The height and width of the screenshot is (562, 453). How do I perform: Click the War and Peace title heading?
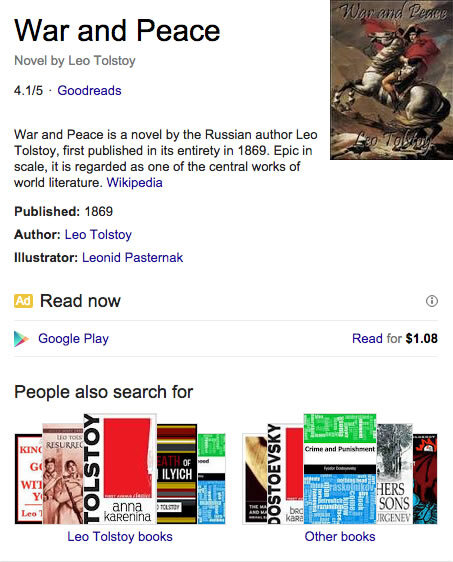pyautogui.click(x=117, y=31)
